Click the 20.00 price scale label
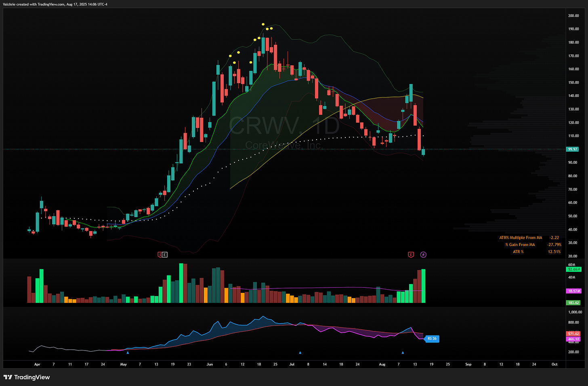 (x=573, y=256)
